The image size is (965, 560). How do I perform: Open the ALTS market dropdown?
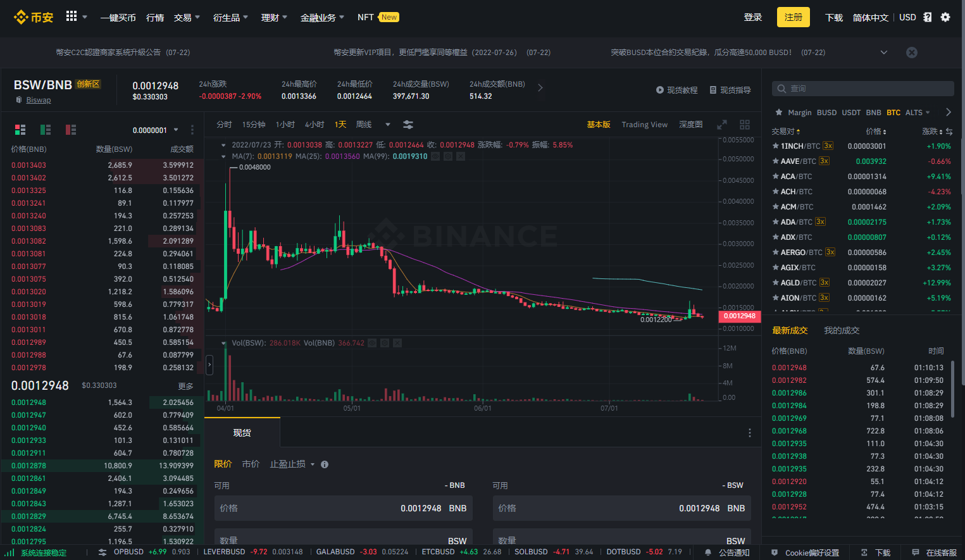[918, 113]
